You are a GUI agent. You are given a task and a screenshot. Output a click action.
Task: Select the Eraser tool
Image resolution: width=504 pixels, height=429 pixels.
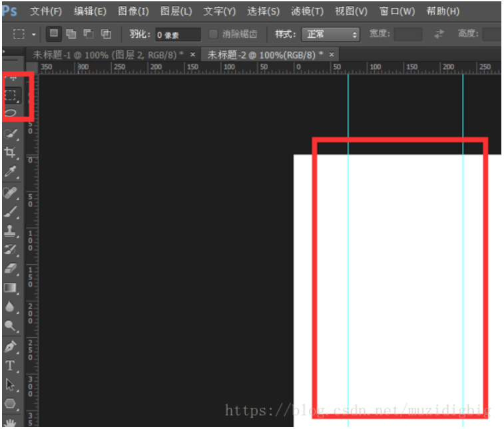(11, 269)
